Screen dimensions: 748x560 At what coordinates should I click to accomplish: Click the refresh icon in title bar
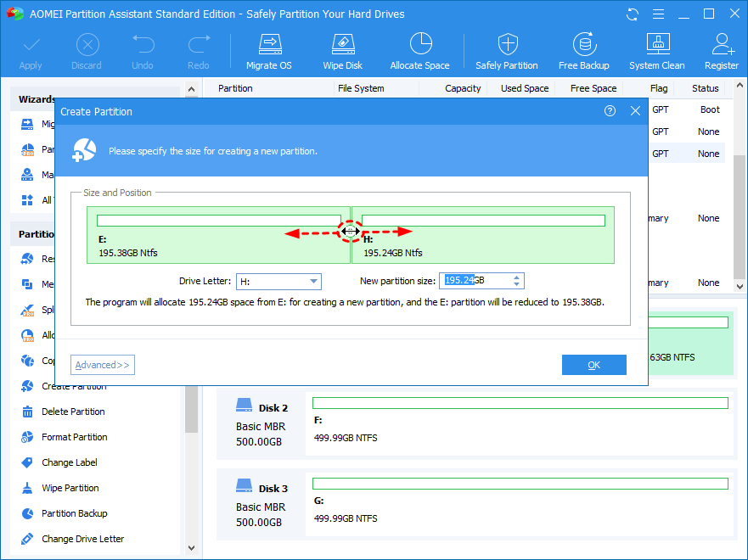pyautogui.click(x=633, y=14)
